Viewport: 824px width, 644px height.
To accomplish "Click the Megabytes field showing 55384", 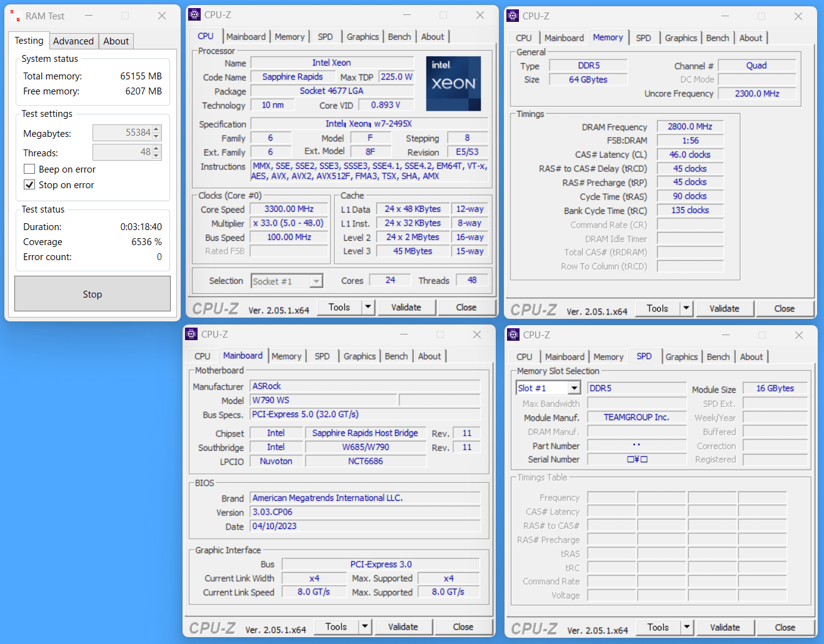I will pos(123,133).
